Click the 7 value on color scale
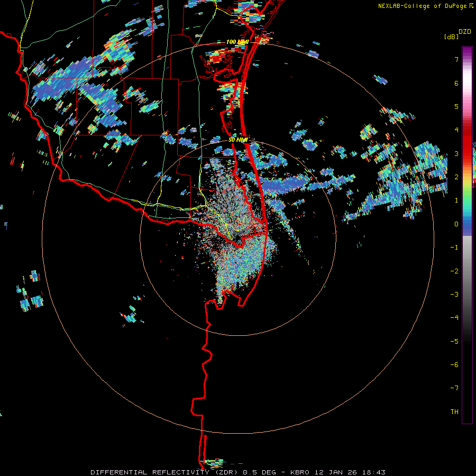The image size is (476, 476). point(456,59)
